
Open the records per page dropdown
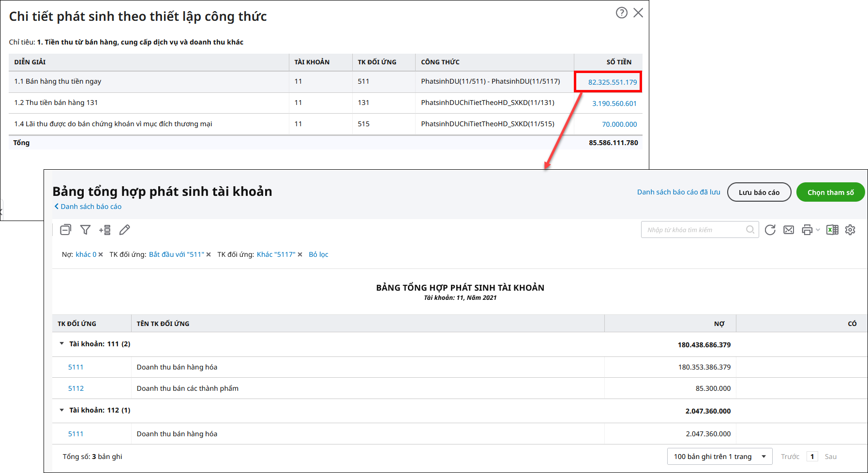click(x=719, y=457)
